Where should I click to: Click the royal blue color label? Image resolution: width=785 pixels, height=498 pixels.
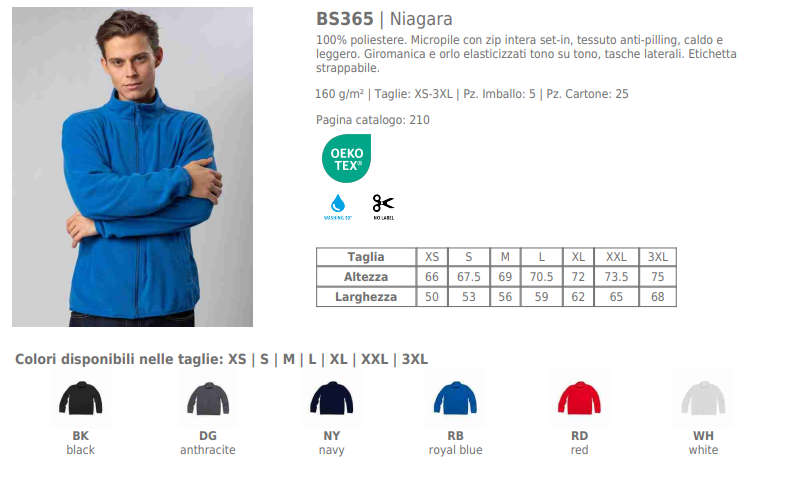456,450
